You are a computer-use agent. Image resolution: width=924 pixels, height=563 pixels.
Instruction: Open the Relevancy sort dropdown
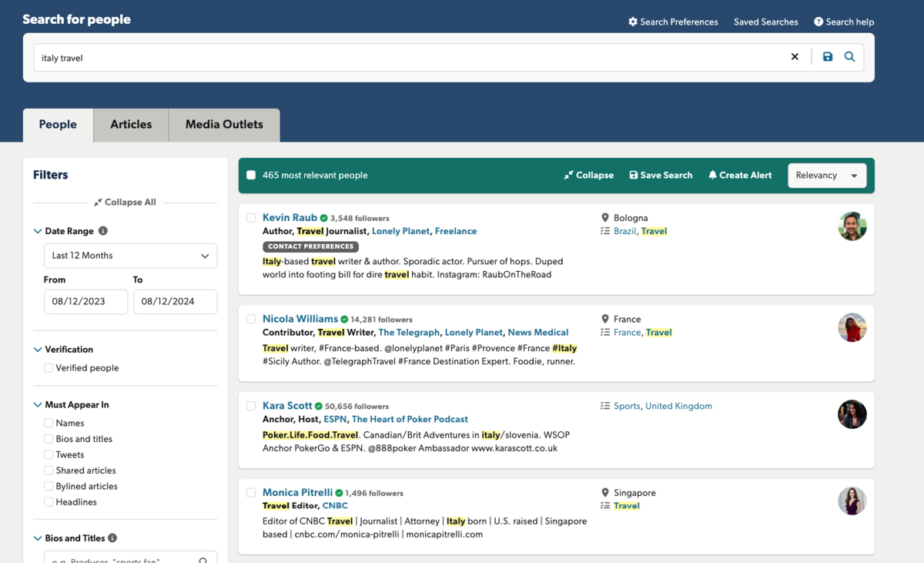coord(826,176)
